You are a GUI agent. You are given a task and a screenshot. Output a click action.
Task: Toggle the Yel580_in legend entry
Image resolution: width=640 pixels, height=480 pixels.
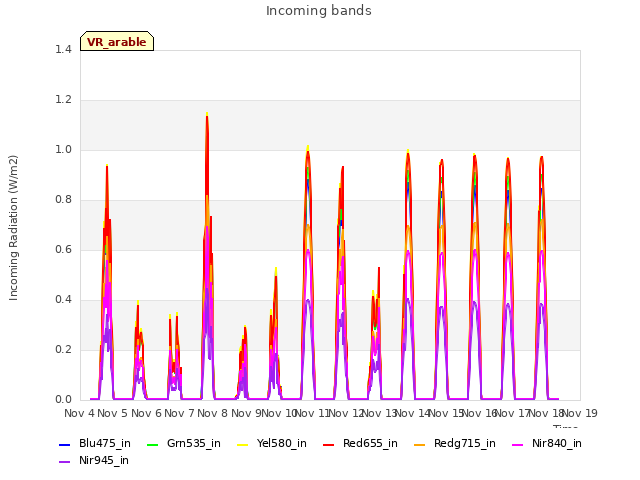pyautogui.click(x=272, y=444)
